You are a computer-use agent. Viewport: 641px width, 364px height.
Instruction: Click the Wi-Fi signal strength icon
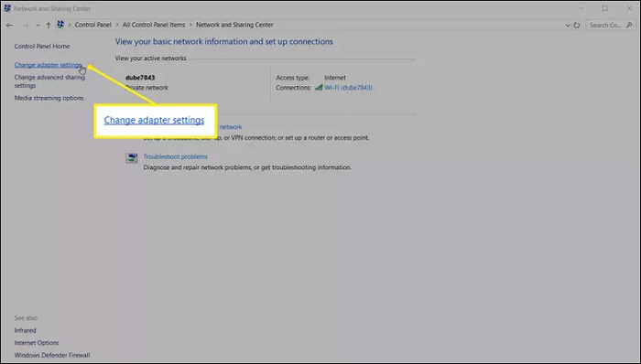pyautogui.click(x=319, y=87)
